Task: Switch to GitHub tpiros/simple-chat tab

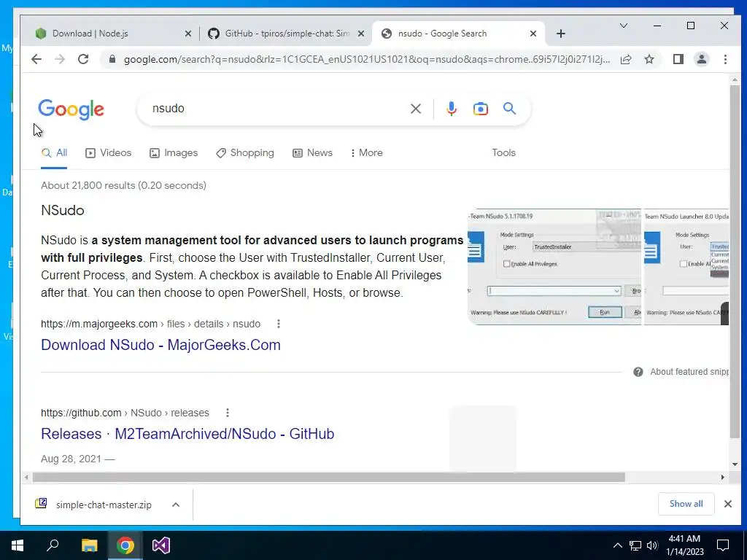Action: (286, 34)
